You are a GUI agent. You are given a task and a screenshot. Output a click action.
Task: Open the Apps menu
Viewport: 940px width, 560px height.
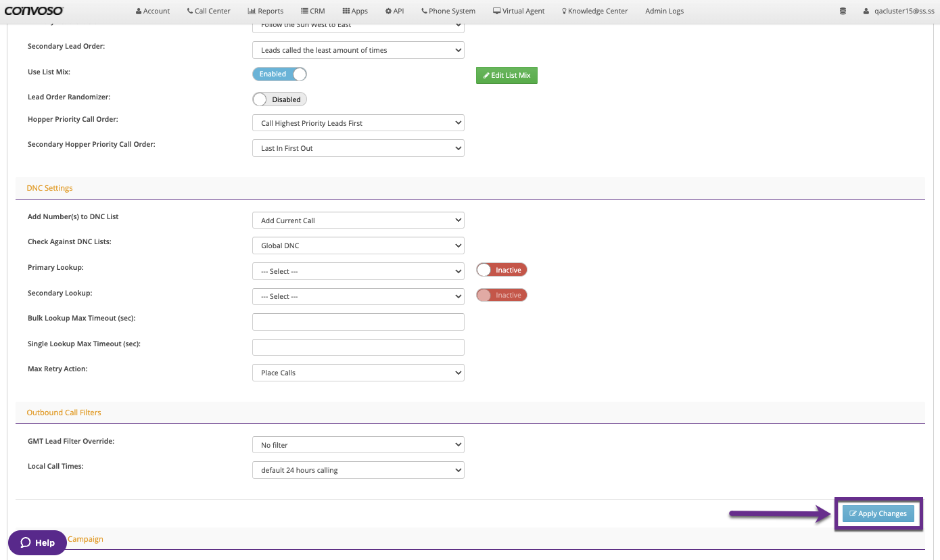[x=355, y=11]
